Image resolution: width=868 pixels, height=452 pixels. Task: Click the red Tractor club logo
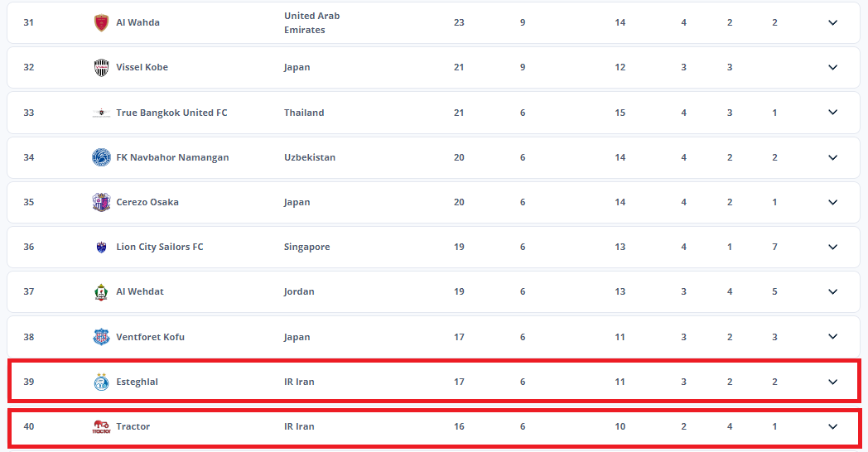tap(101, 426)
